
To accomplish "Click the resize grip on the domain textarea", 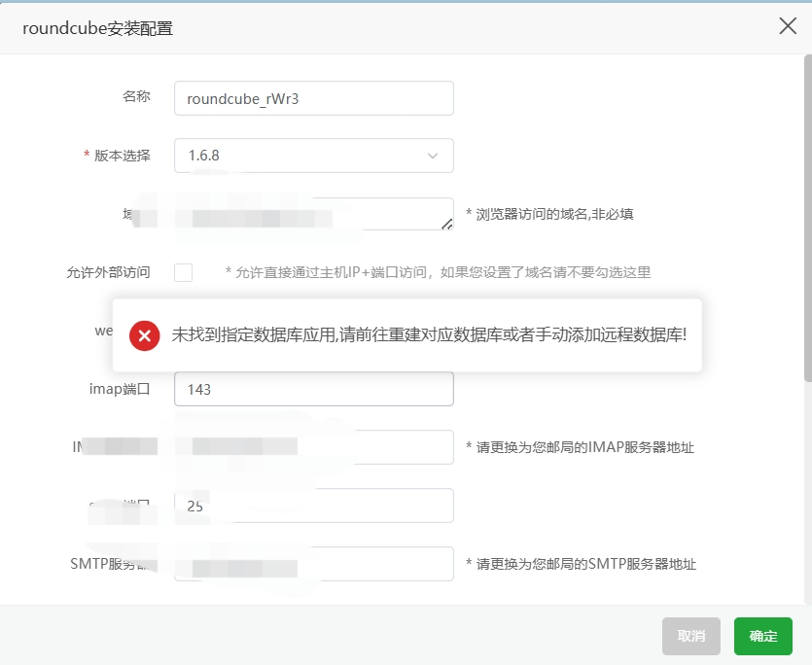I will coord(447,225).
